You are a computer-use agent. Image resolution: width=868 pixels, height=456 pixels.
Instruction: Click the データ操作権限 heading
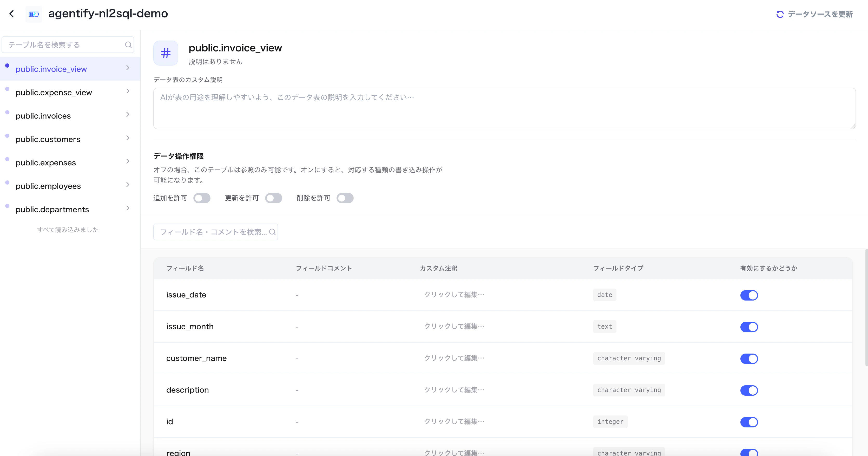(x=179, y=156)
